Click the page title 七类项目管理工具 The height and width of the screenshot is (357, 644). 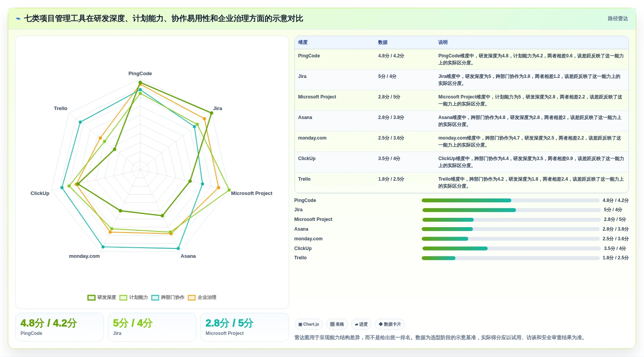[x=163, y=19]
